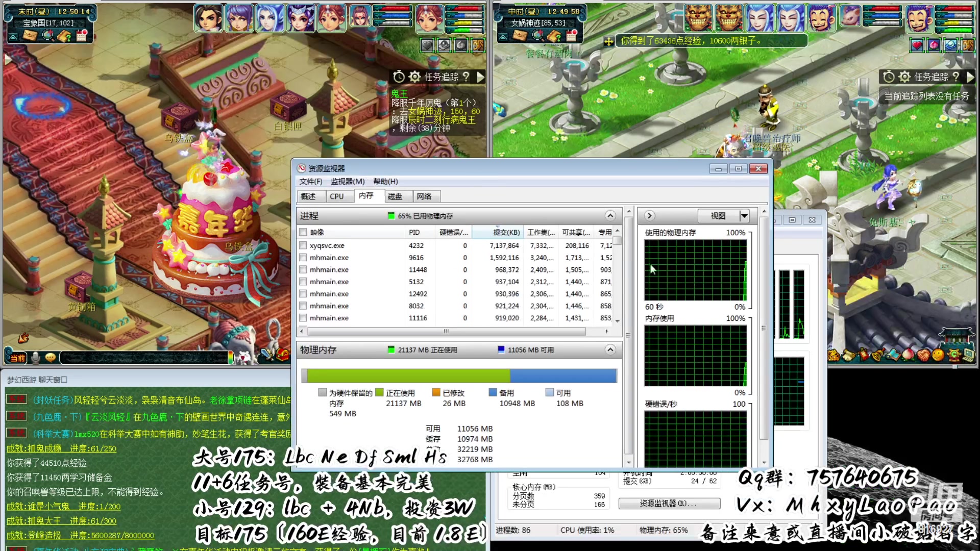Open 成就:抓鬼大王 进度:61/300 link
The height and width of the screenshot is (551, 980).
tap(61, 521)
